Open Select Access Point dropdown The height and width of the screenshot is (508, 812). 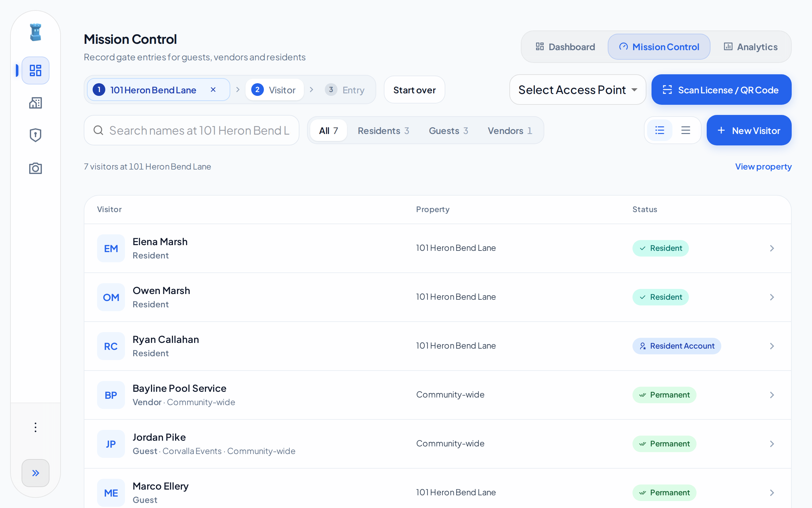click(578, 90)
